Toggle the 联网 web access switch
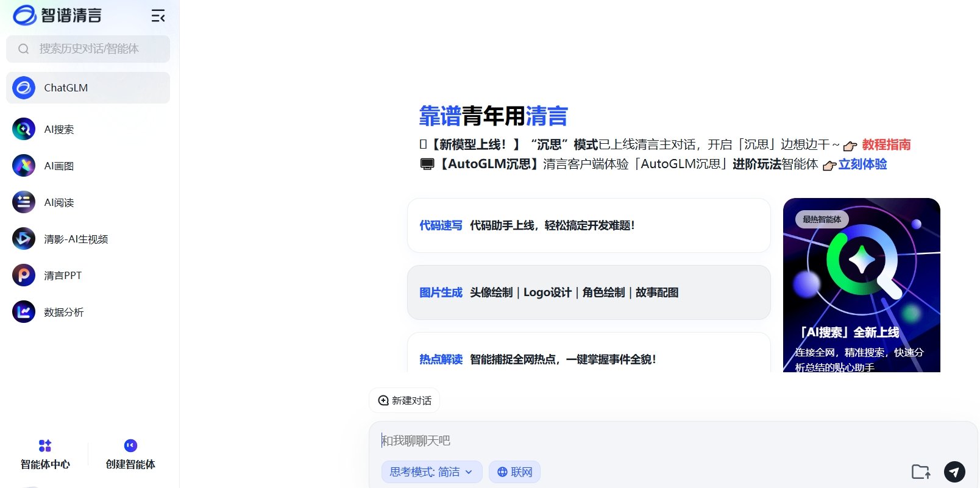This screenshot has width=980, height=488. point(514,472)
